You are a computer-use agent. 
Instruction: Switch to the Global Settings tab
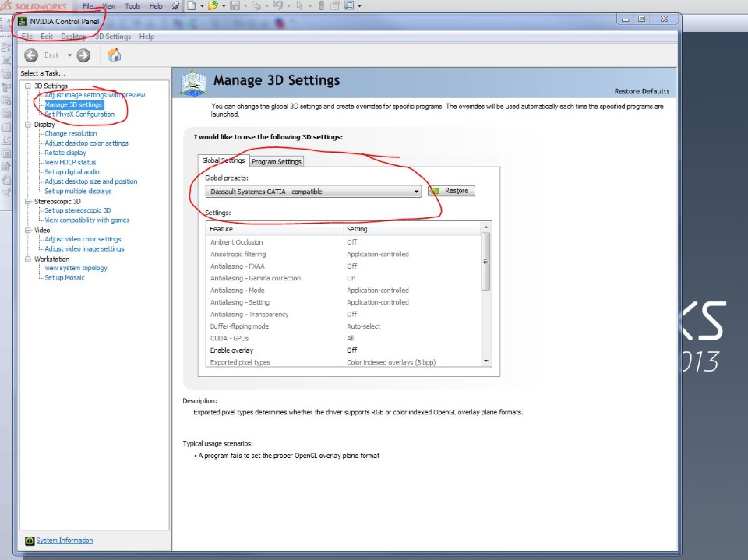coord(224,160)
